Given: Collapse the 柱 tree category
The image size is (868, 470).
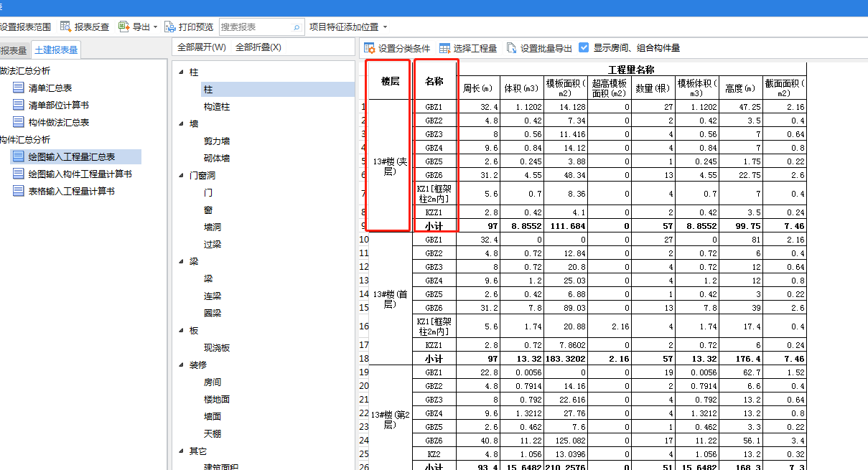Looking at the screenshot, I should pyautogui.click(x=182, y=72).
